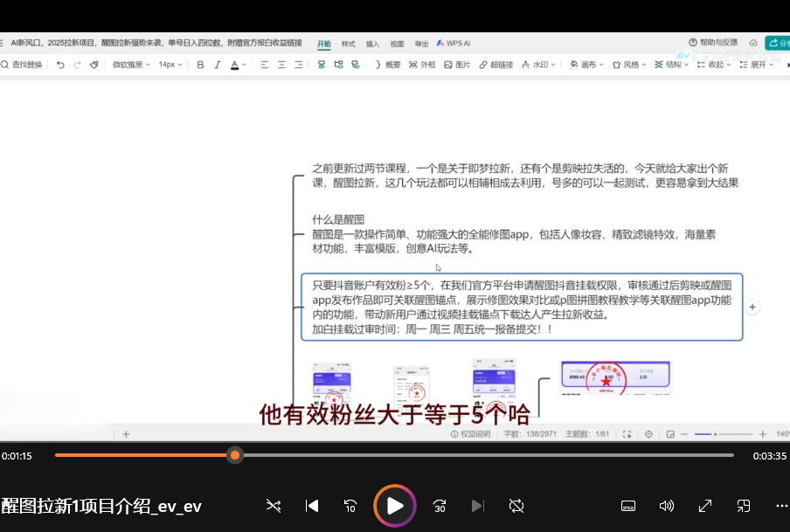Screen dimensions: 790x532
Task: Open the WPS AI tab
Action: point(454,44)
